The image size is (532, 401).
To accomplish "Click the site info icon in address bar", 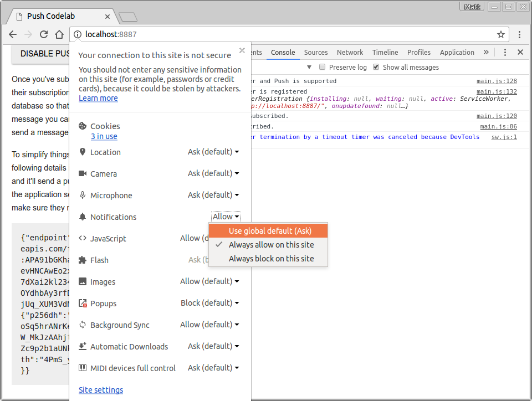I will (x=78, y=34).
